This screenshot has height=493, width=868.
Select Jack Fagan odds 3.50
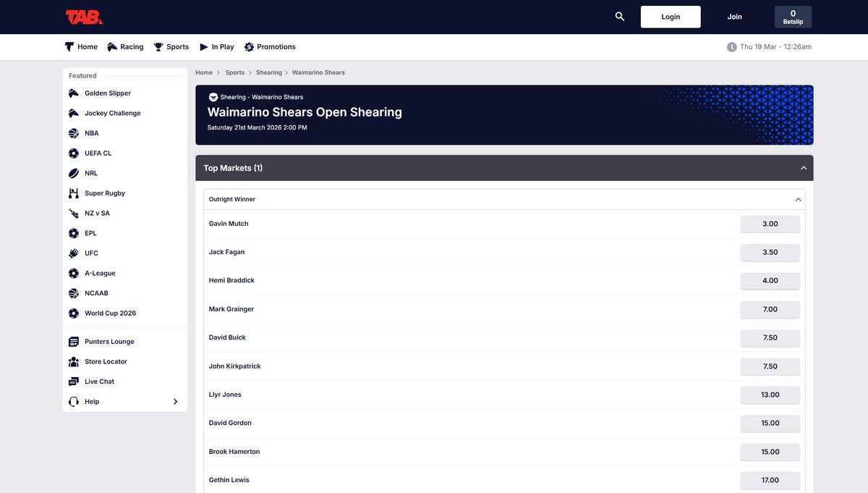[x=770, y=252]
